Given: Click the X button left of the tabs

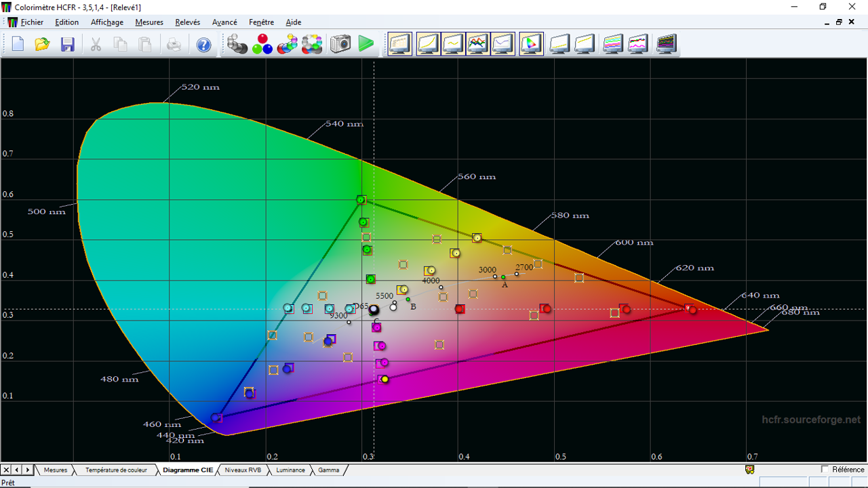Looking at the screenshot, I should pyautogui.click(x=6, y=470).
